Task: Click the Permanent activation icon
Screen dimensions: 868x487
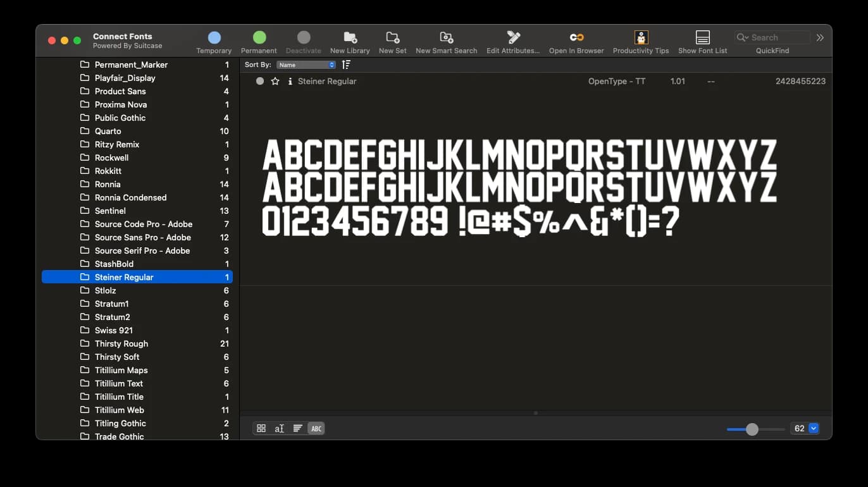Action: coord(259,38)
